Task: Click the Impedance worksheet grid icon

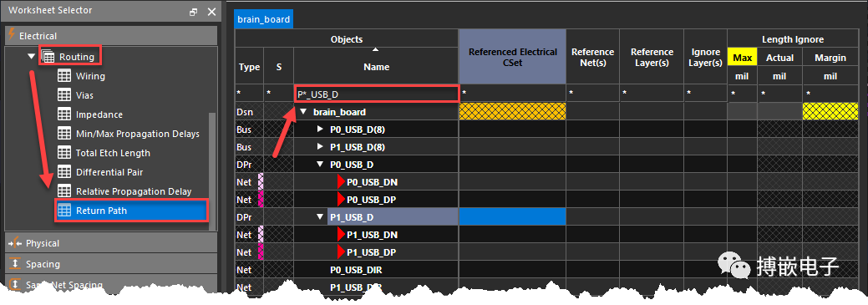Action: (64, 114)
